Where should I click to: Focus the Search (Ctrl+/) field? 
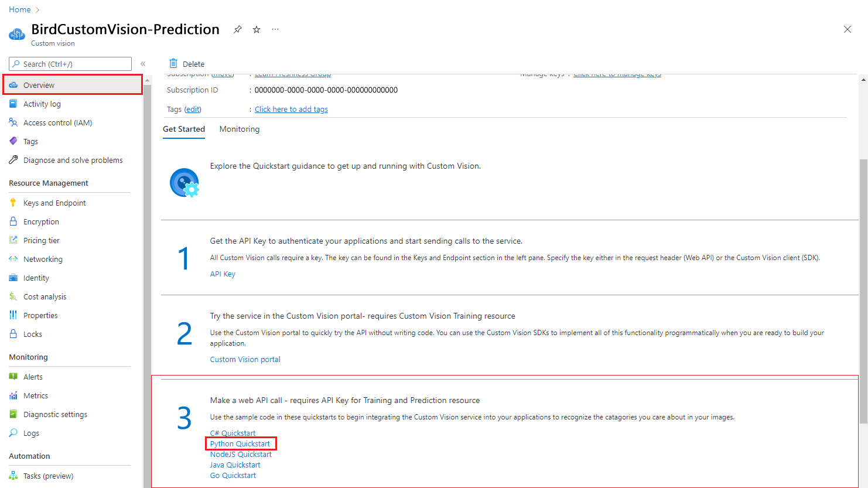(x=70, y=64)
